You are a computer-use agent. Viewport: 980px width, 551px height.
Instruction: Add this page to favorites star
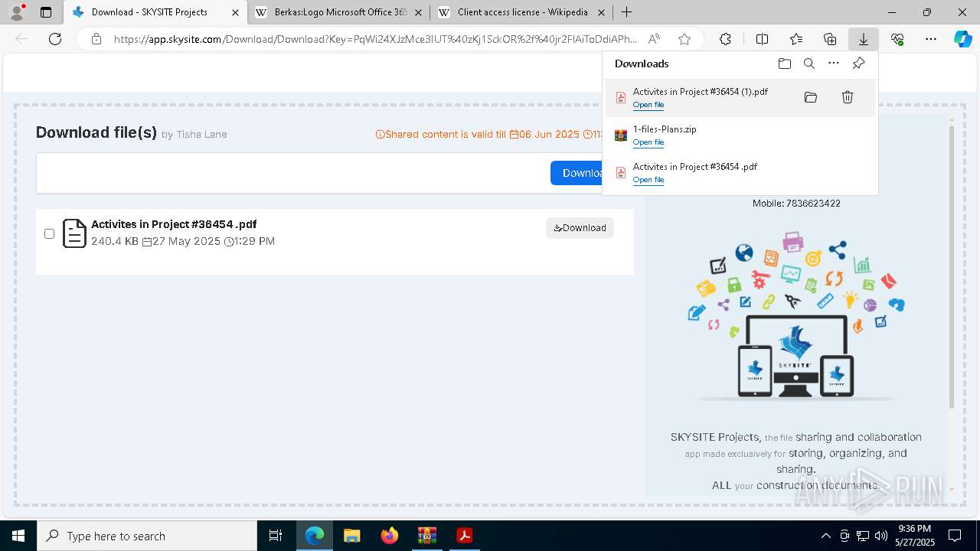[684, 39]
